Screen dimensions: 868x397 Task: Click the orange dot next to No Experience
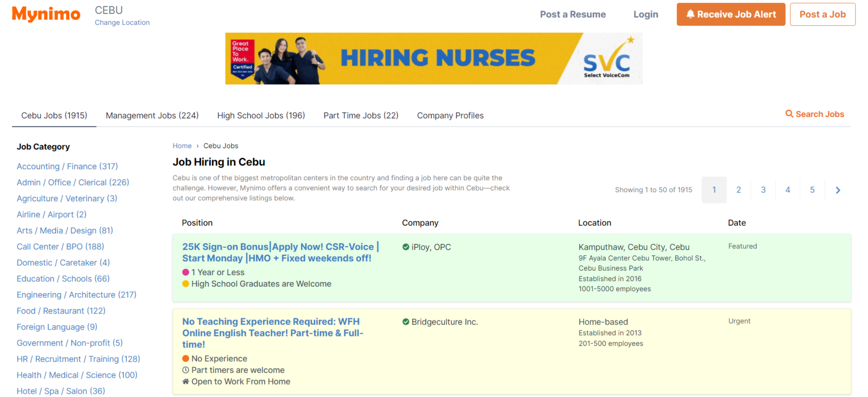click(x=186, y=358)
